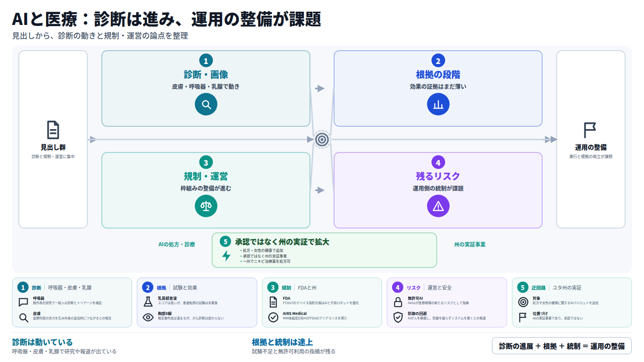Click the document icon above 見出し群
644x362 pixels.
53,130
